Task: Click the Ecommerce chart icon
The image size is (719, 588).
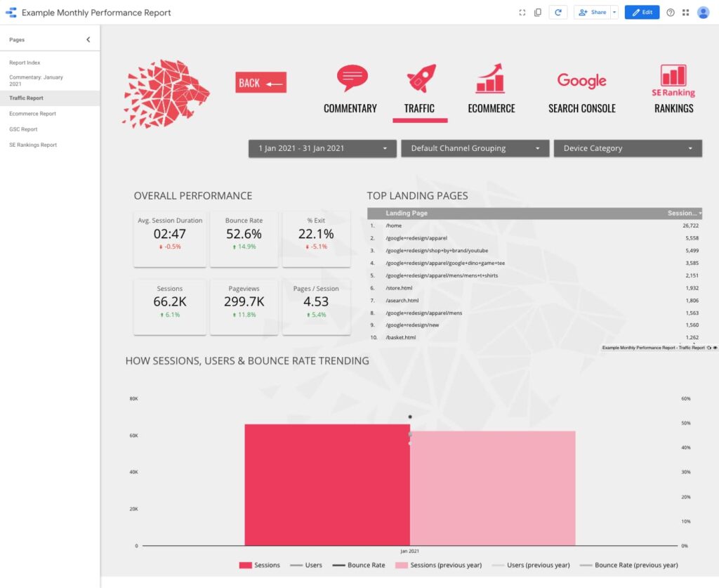Action: coord(491,79)
